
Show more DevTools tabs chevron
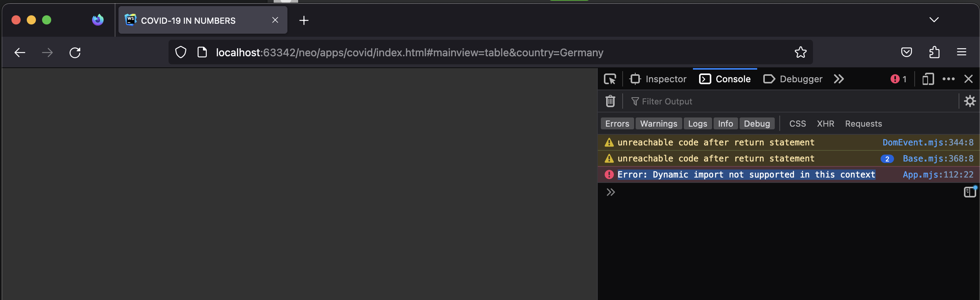[839, 79]
